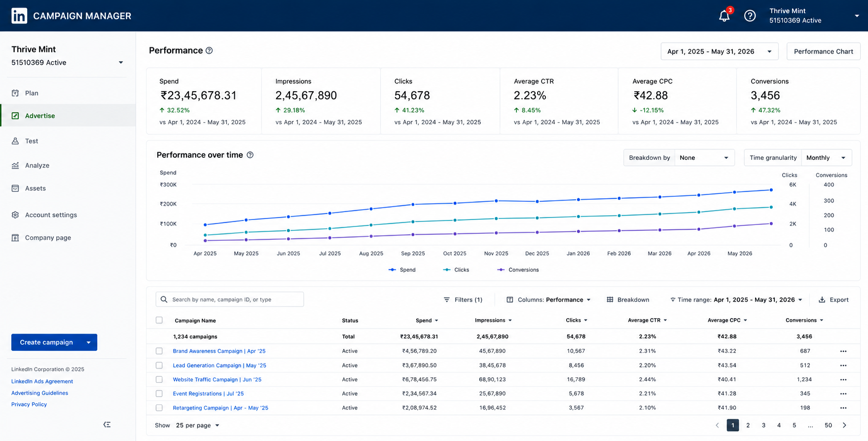Sort by Average CTR column header
This screenshot has width=868, height=441.
click(648, 320)
